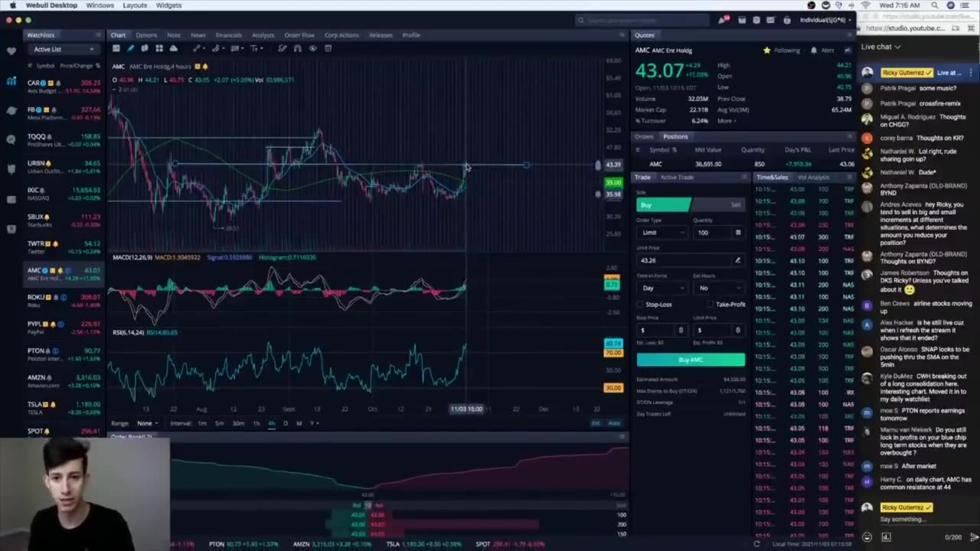
Task: Click the 43.39 price marker on chart axis
Action: (613, 165)
